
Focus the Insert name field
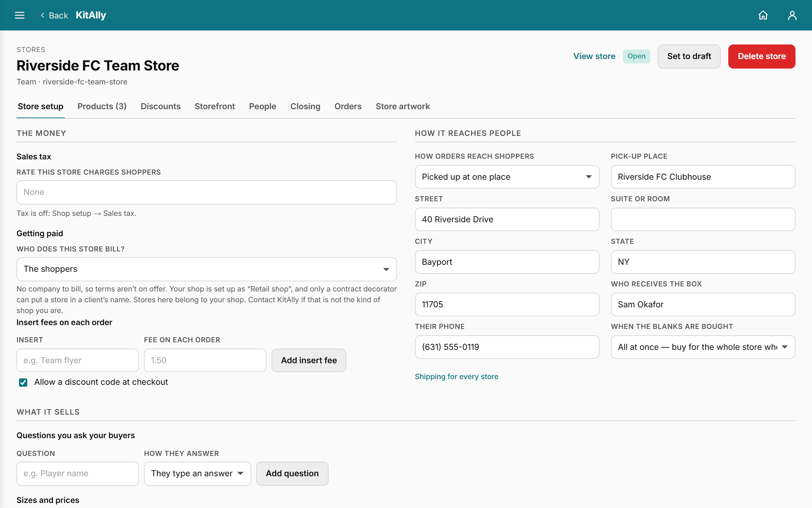pyautogui.click(x=77, y=360)
